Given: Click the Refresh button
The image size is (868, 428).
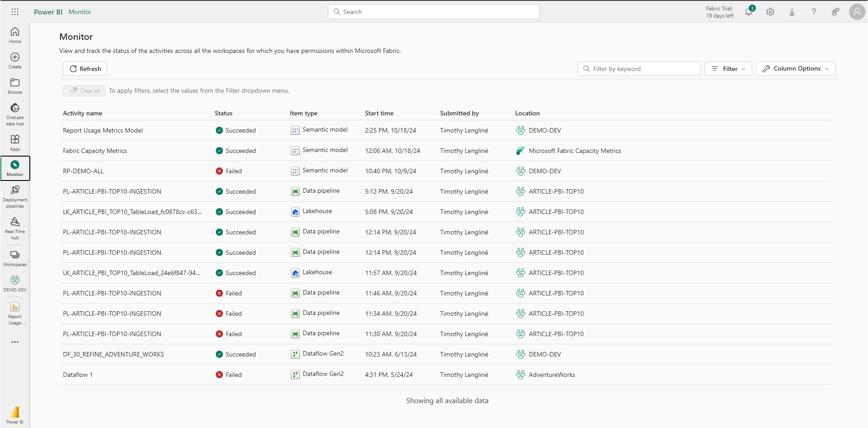Looking at the screenshot, I should tap(85, 69).
